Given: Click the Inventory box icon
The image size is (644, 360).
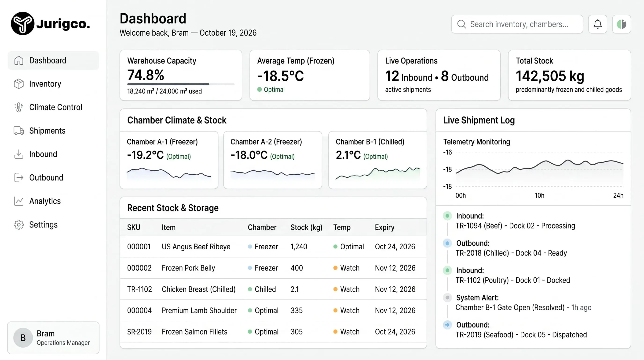Looking at the screenshot, I should point(19,84).
